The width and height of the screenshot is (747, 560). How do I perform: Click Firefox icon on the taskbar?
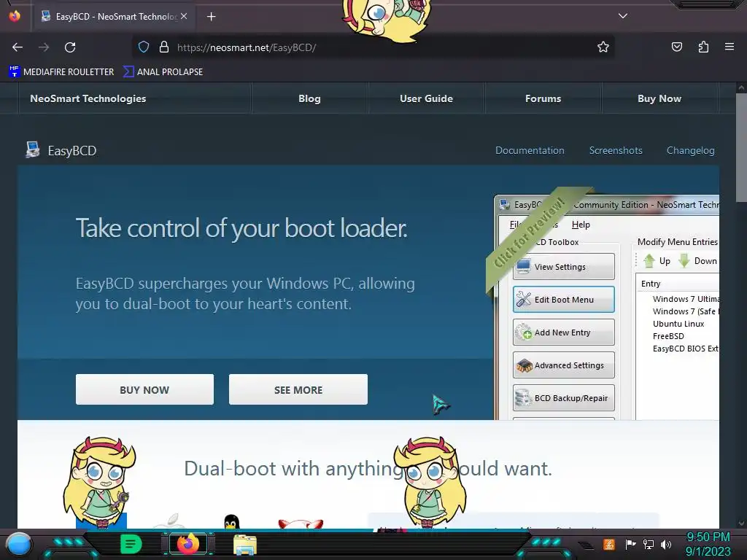[187, 544]
